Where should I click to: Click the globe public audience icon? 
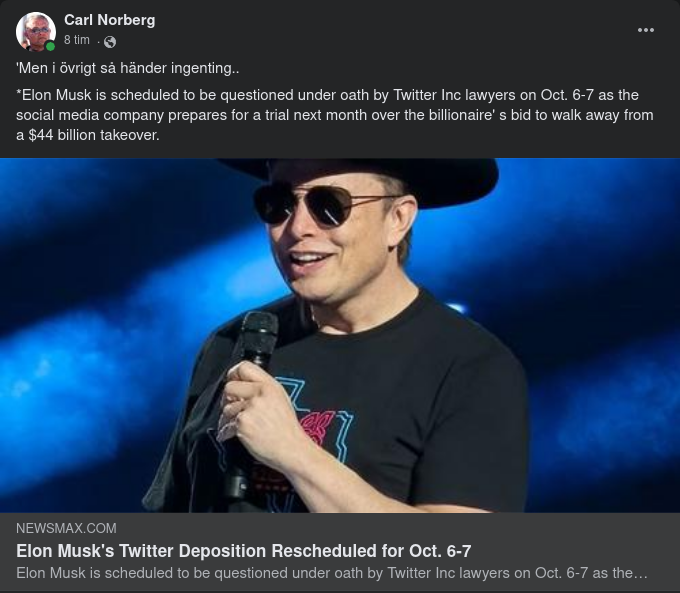(110, 42)
